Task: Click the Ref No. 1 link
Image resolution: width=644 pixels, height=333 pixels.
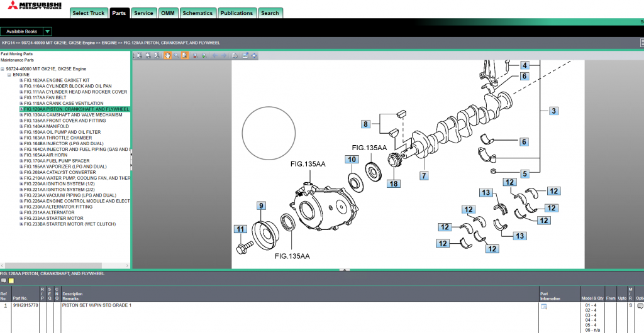Action: pyautogui.click(x=5, y=305)
